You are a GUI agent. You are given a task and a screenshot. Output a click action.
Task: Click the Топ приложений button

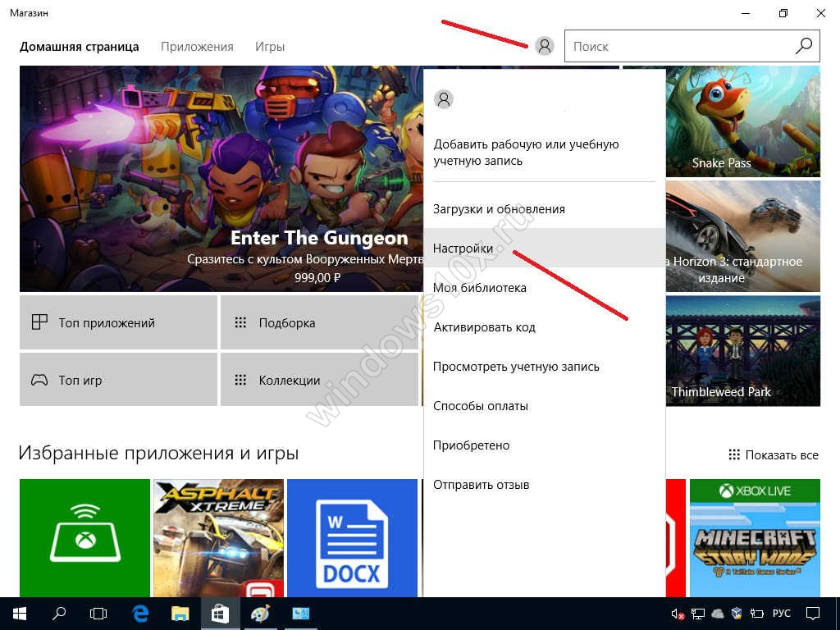[118, 322]
